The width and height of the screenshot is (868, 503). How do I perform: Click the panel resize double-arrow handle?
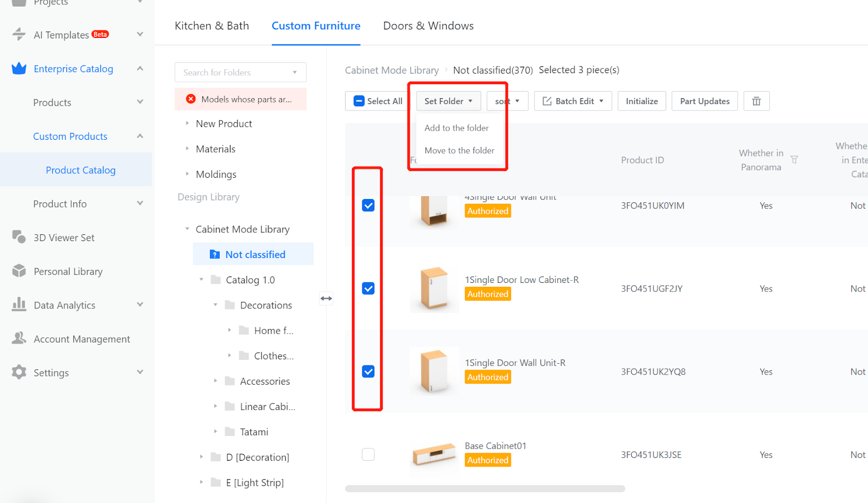(x=326, y=298)
